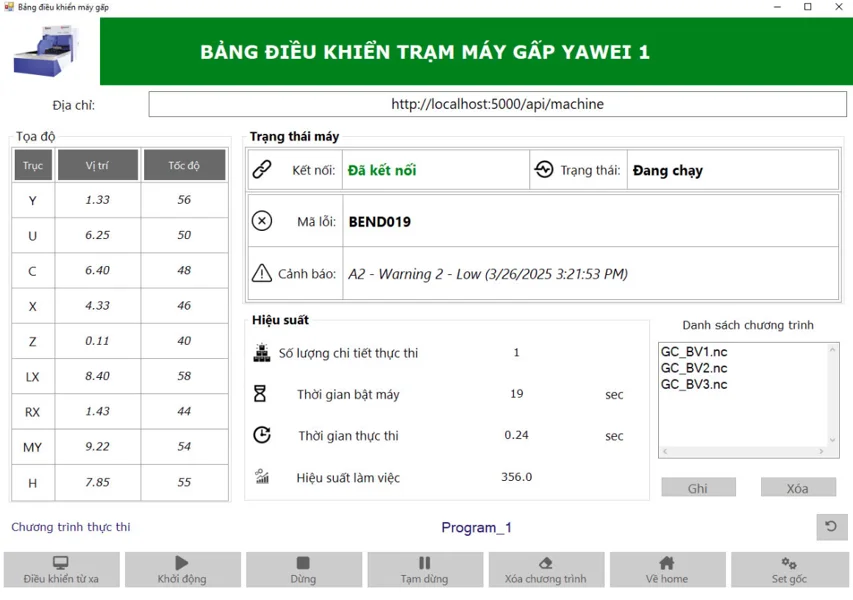Click the clock execution time icon
853x600 pixels.
pyautogui.click(x=262, y=435)
